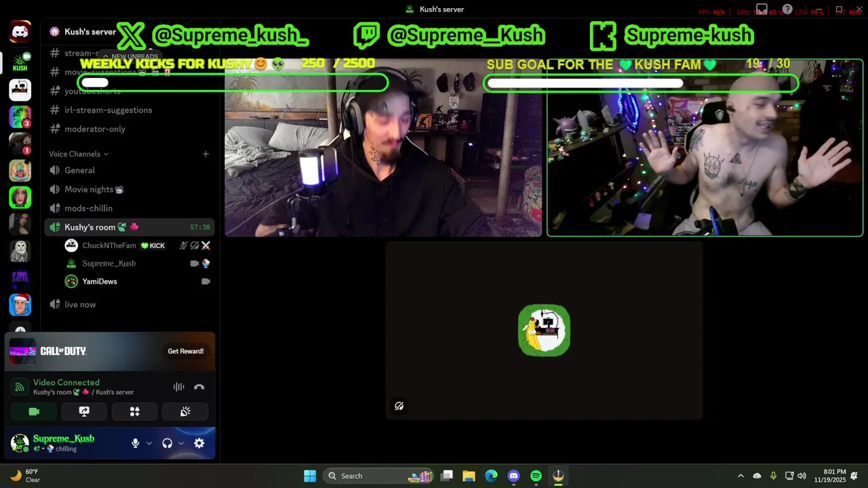This screenshot has height=488, width=868.
Task: Click Video Connected status text
Action: (66, 382)
